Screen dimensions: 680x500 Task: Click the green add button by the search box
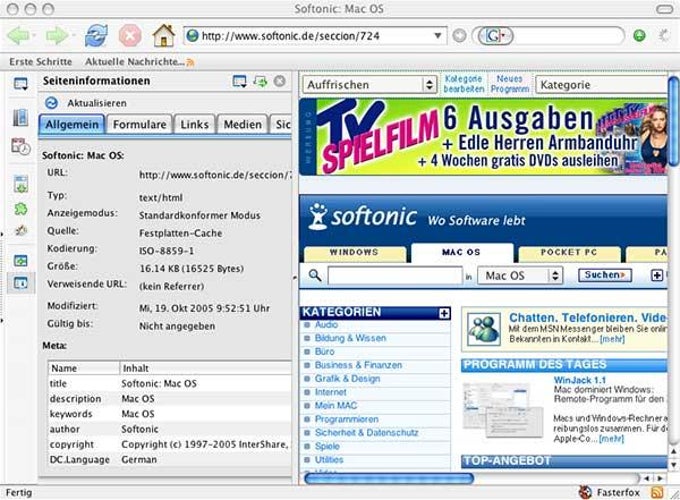(639, 36)
